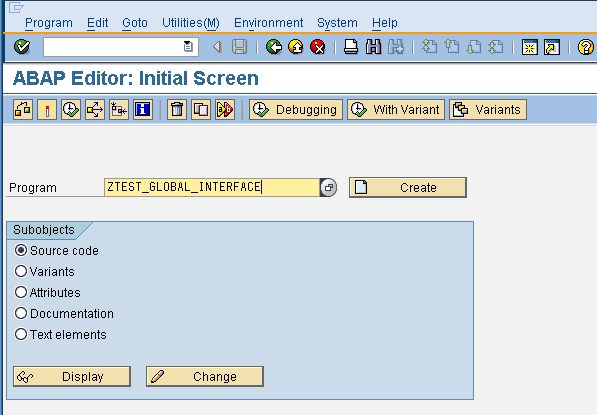
Task: Click the Activate wand icon
Action: (47, 110)
